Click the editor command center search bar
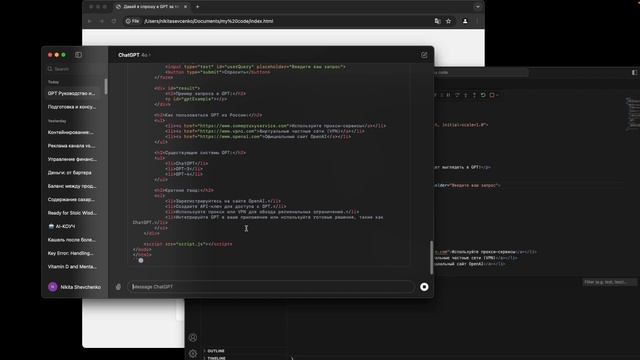This screenshot has height=360, width=640. pyautogui.click(x=481, y=73)
